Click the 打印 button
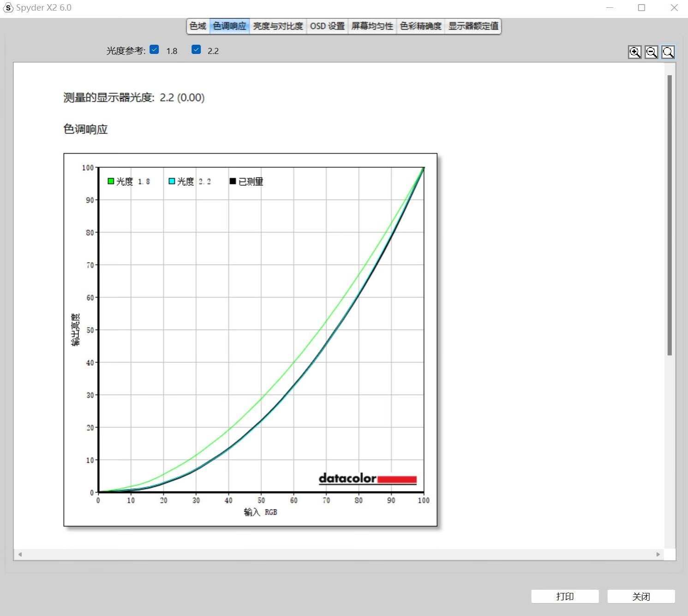Screen dimensions: 688x616 (x=565, y=596)
